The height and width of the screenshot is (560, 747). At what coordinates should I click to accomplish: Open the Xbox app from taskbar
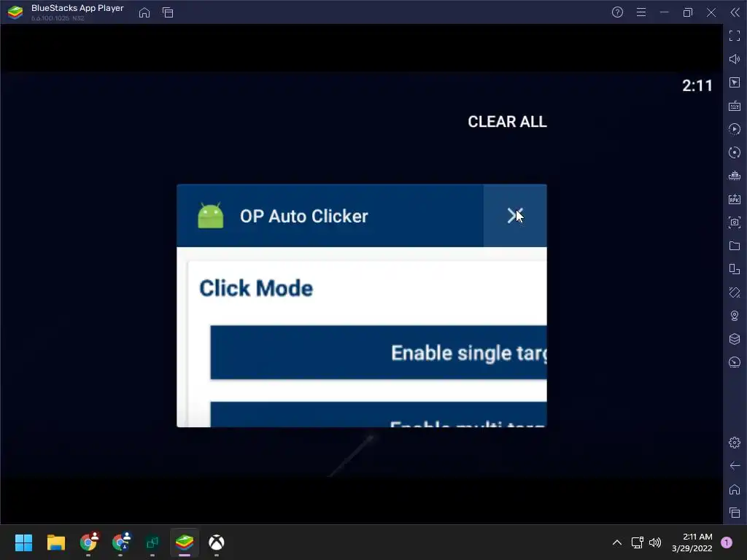pyautogui.click(x=216, y=542)
